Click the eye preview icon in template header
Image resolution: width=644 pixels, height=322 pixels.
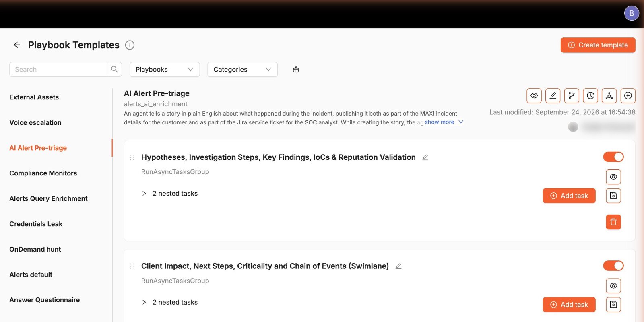pos(534,96)
